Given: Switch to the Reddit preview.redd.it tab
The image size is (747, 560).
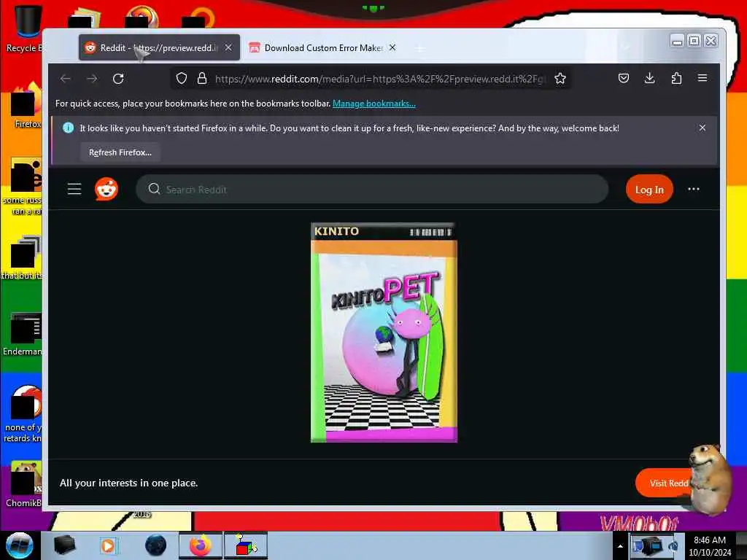Looking at the screenshot, I should pyautogui.click(x=159, y=47).
